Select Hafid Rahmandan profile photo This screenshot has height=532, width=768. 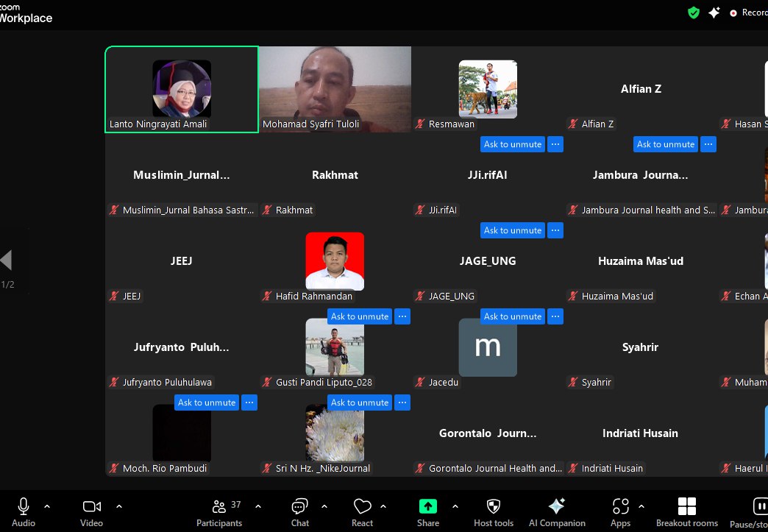point(335,261)
